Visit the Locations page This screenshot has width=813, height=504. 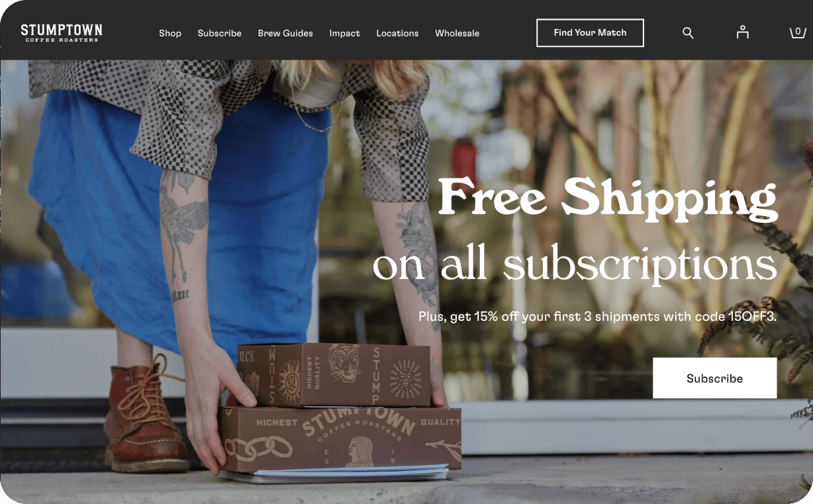click(397, 33)
